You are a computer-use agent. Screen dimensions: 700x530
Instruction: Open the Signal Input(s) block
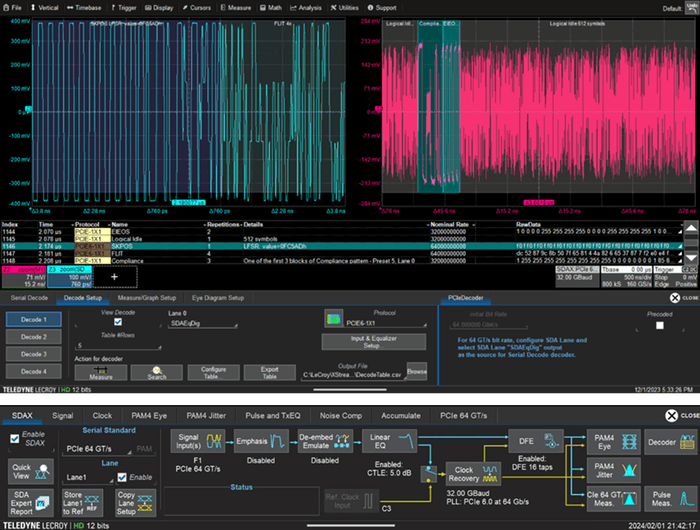click(x=198, y=443)
